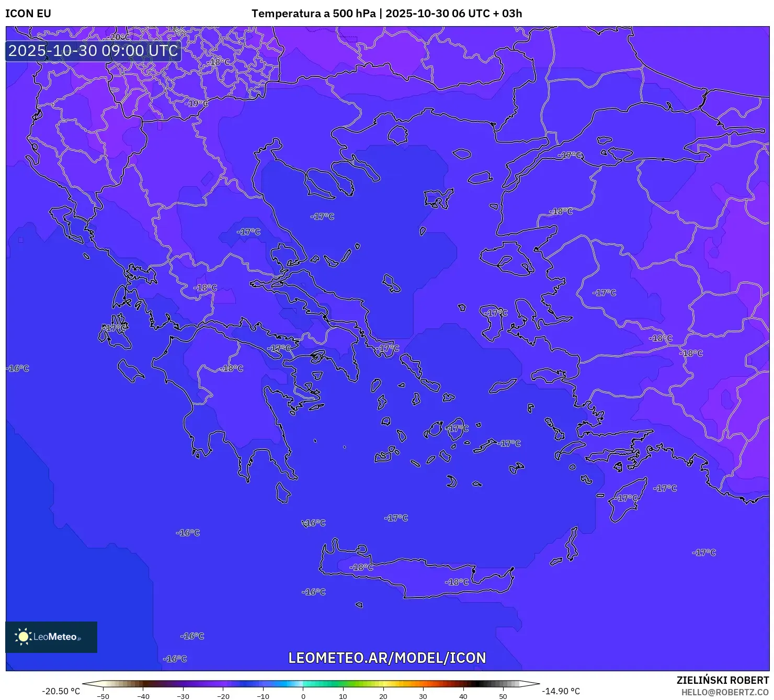
Task: Click the -20°C contour label near top
Action: pyautogui.click(x=117, y=37)
